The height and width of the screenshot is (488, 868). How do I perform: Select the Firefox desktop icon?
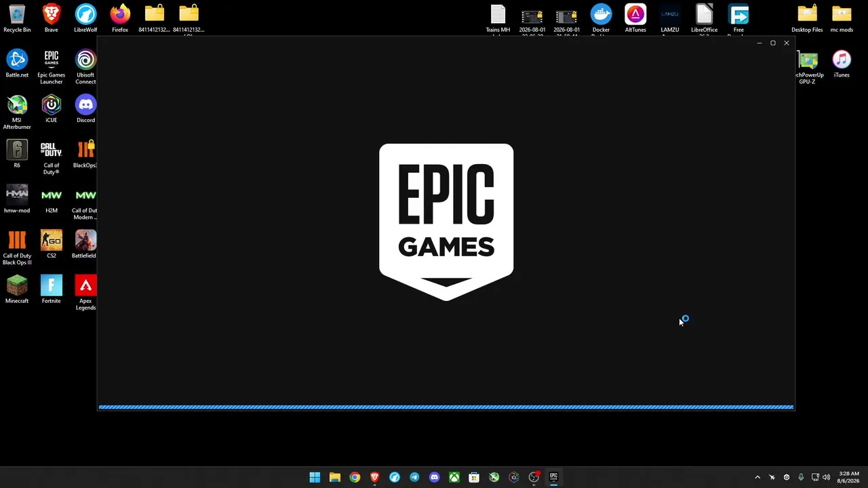[120, 18]
